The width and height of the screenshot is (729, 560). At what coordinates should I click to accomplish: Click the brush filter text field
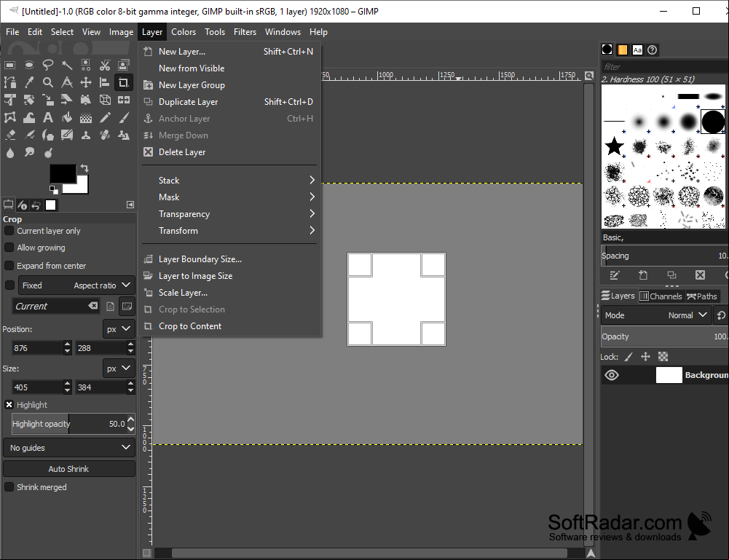pos(665,66)
